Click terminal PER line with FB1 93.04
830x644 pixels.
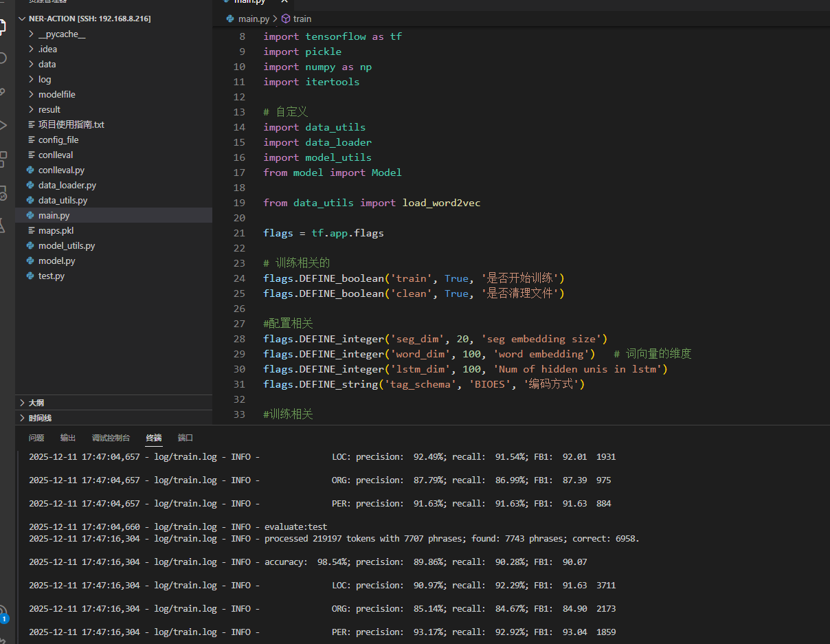pyautogui.click(x=322, y=632)
